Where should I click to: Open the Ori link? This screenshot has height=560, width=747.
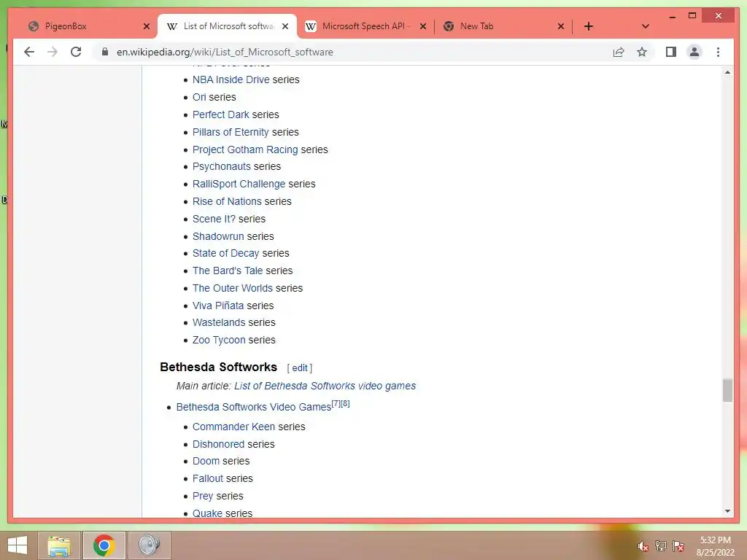(x=199, y=97)
